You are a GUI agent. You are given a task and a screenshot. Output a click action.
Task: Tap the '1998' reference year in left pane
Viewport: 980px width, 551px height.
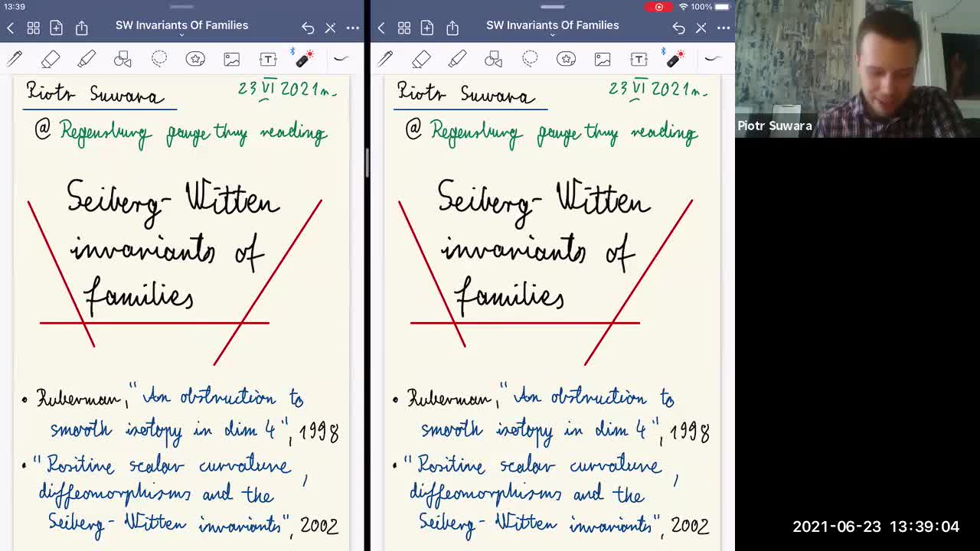click(x=318, y=432)
